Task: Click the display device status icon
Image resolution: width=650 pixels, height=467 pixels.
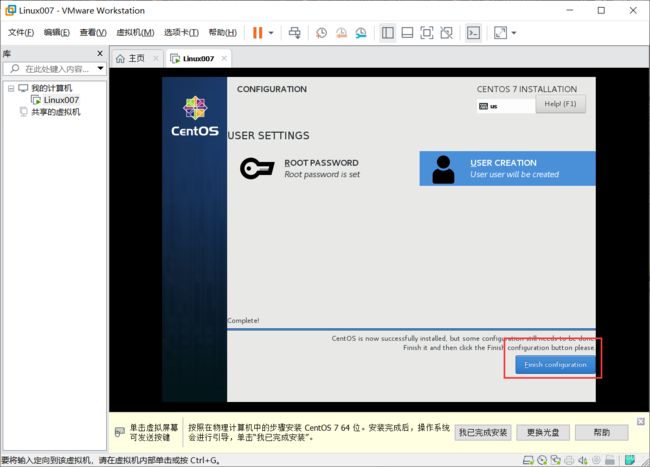Action: tap(610, 460)
